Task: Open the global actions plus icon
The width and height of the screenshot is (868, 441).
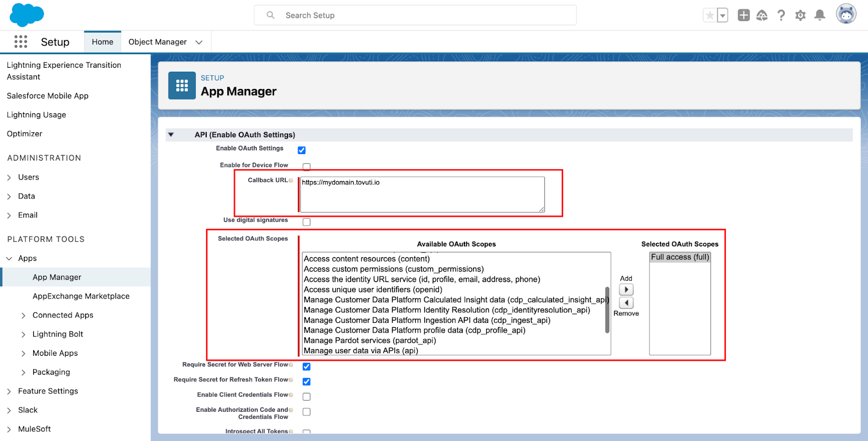Action: click(x=744, y=15)
